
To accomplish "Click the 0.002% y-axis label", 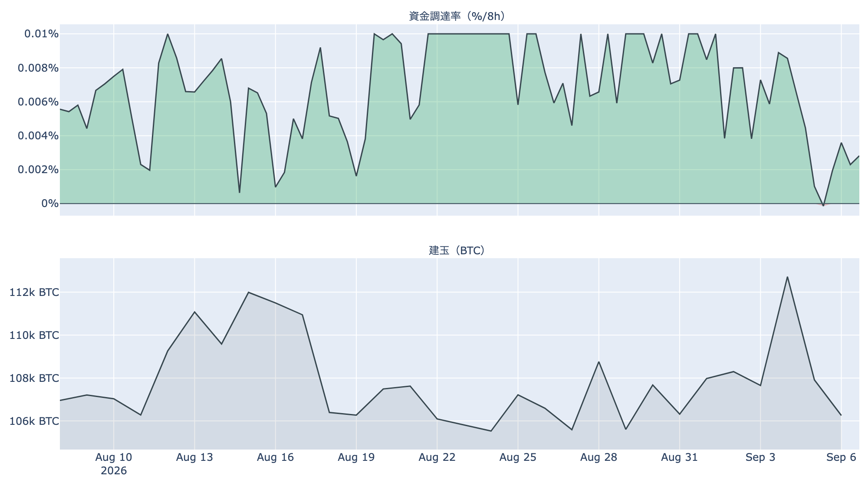I will tap(39, 170).
